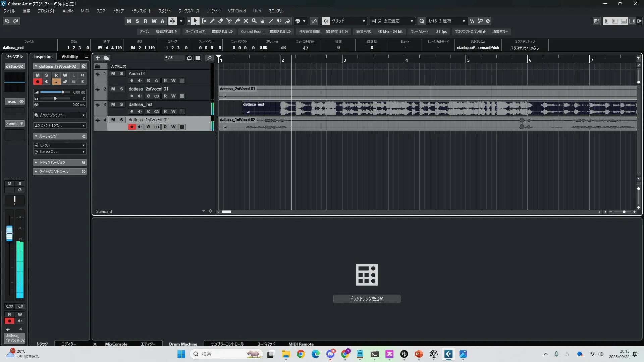Toggle record enable on dattesa_1stVocal-02 track

click(131, 127)
